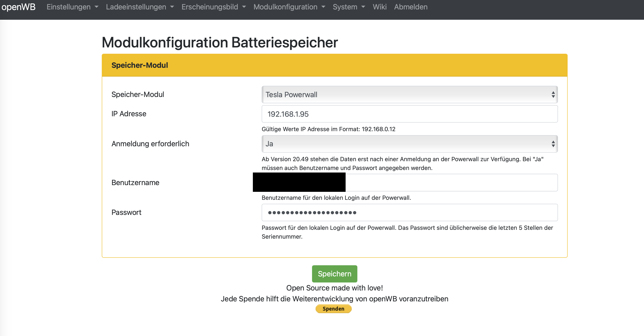Open the Erscheinungsbild dropdown menu

click(210, 7)
